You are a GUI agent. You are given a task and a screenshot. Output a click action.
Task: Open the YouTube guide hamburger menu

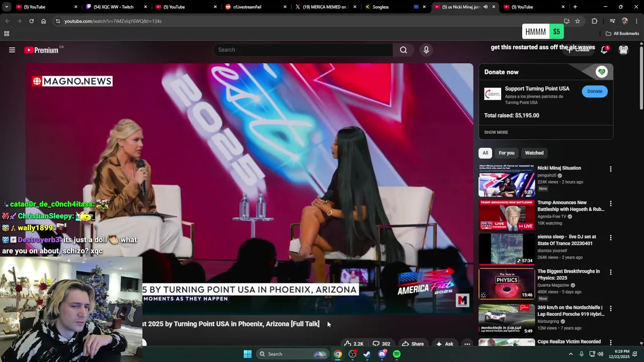12,50
